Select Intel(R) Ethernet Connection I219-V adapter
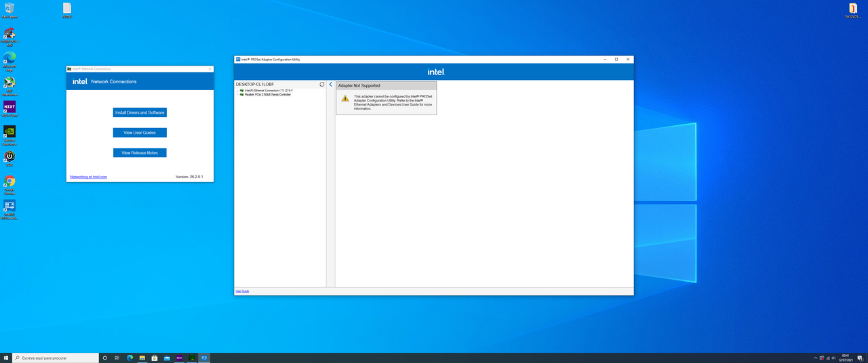Viewport: 868px width, 363px height. click(269, 90)
